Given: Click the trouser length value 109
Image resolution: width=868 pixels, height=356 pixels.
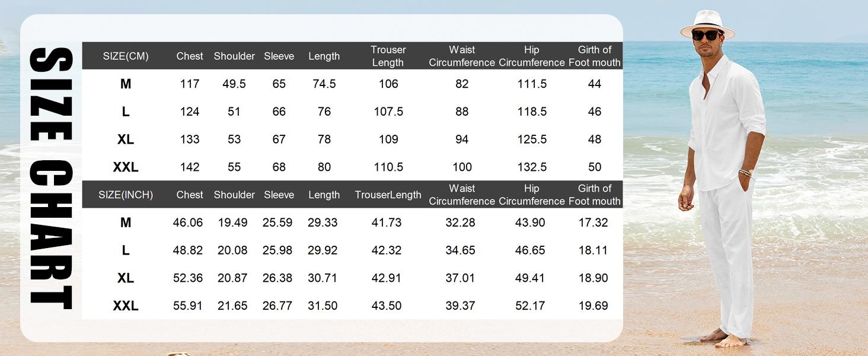Looking at the screenshot, I should 388,139.
